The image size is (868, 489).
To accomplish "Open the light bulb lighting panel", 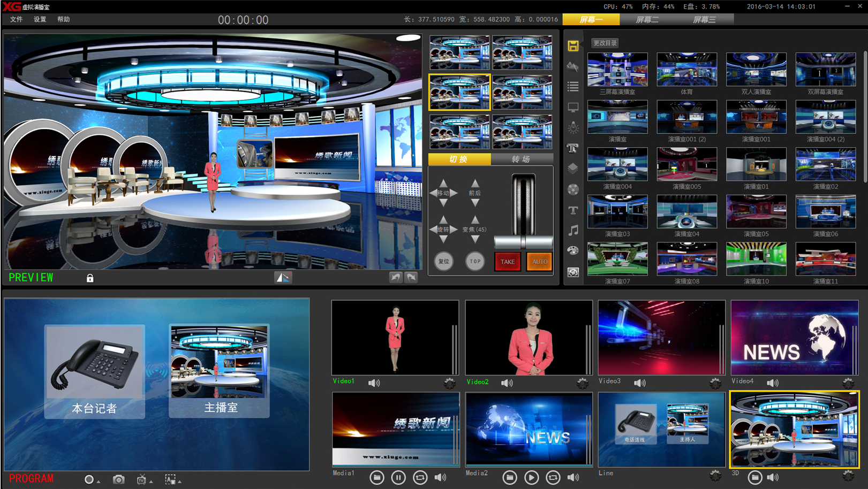I will (573, 128).
